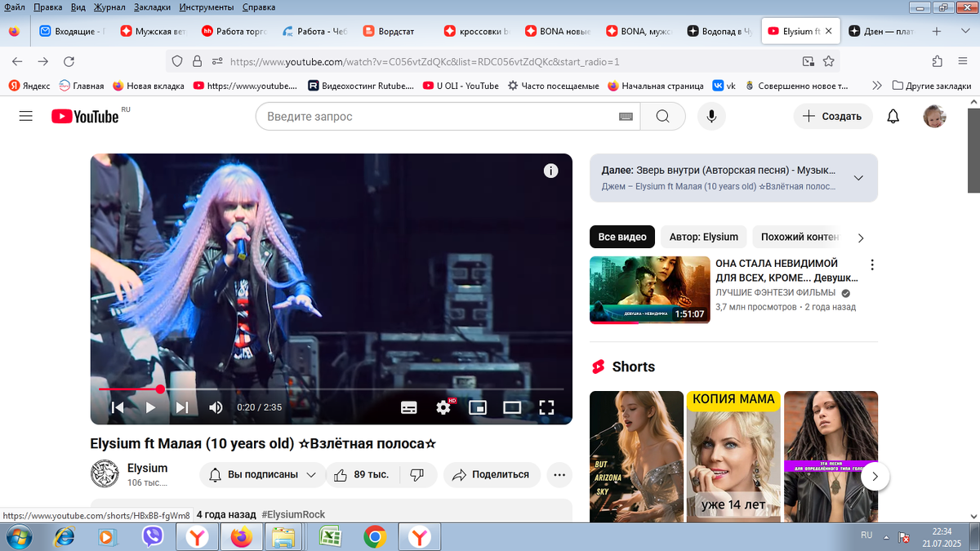The image size is (980, 551).
Task: Open the Elysium channel name link
Action: pyautogui.click(x=147, y=468)
